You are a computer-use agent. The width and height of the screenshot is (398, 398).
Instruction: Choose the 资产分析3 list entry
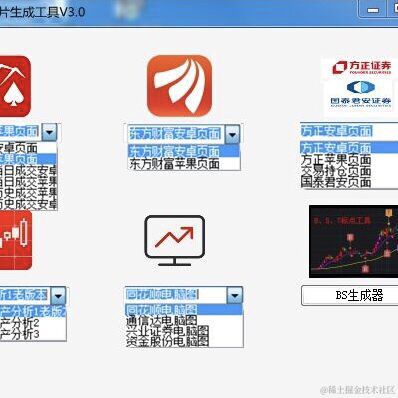coord(33,334)
